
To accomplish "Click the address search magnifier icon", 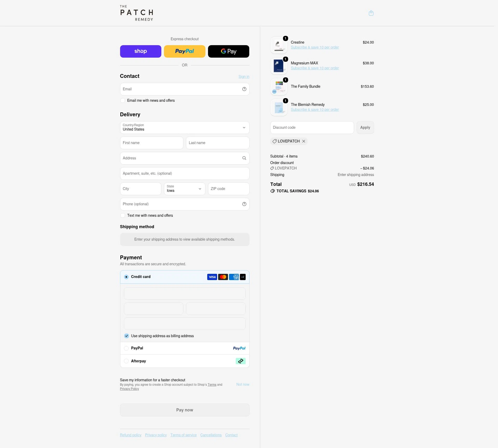I will tap(244, 158).
